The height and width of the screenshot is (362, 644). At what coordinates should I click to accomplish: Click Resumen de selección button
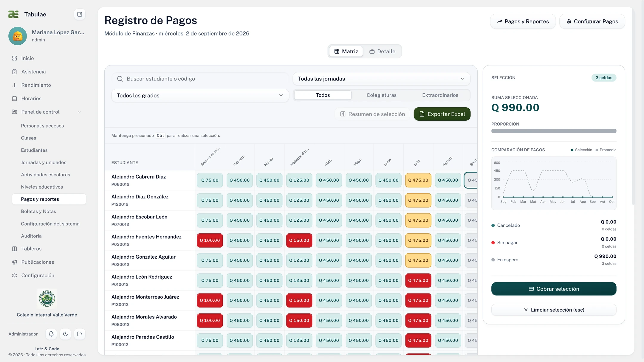[x=373, y=114]
